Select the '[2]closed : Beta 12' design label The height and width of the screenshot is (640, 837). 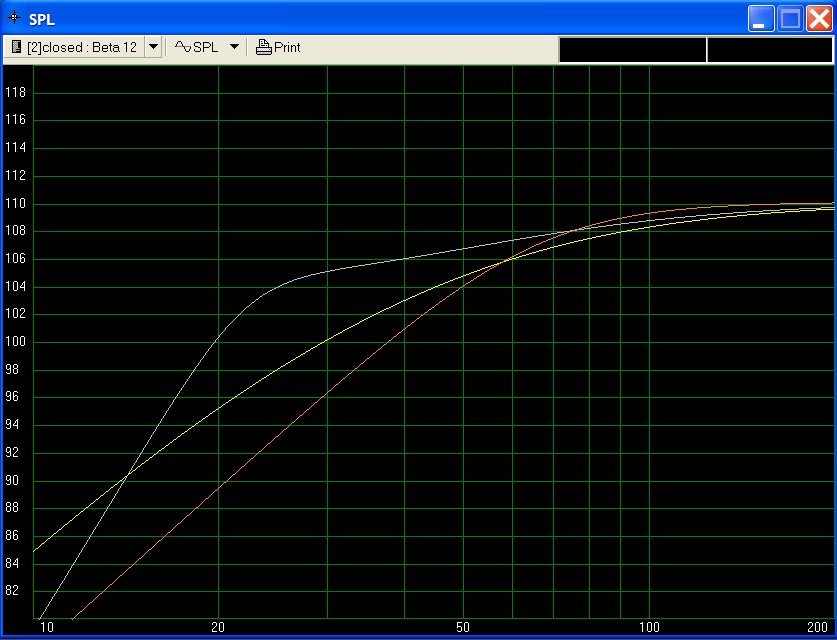point(82,47)
